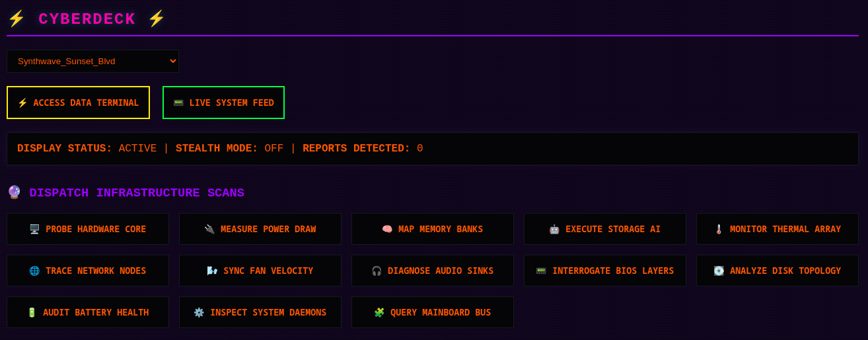Run Audit Battery Health
Viewport: 868px width, 340px height.
click(88, 312)
